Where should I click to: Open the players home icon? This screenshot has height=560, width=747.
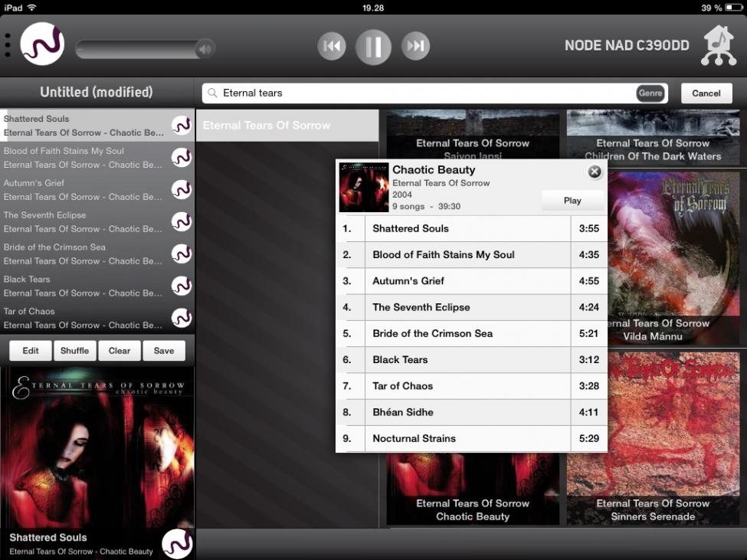(719, 46)
